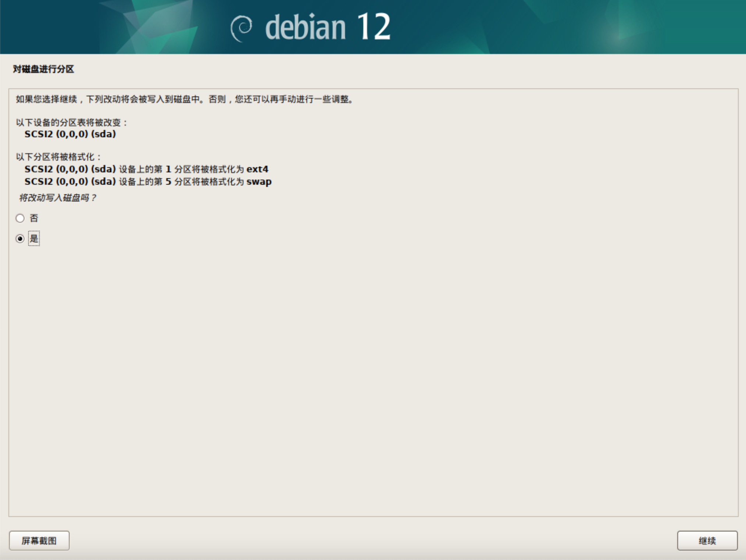Click the 以下分区将被格式化 line
Image resolution: width=746 pixels, height=560 pixels.
point(58,157)
